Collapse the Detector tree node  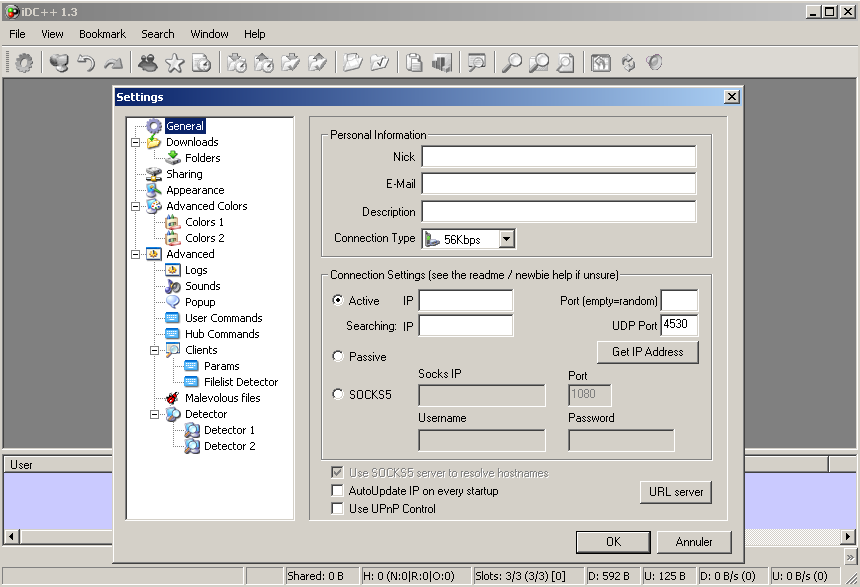pyautogui.click(x=155, y=414)
